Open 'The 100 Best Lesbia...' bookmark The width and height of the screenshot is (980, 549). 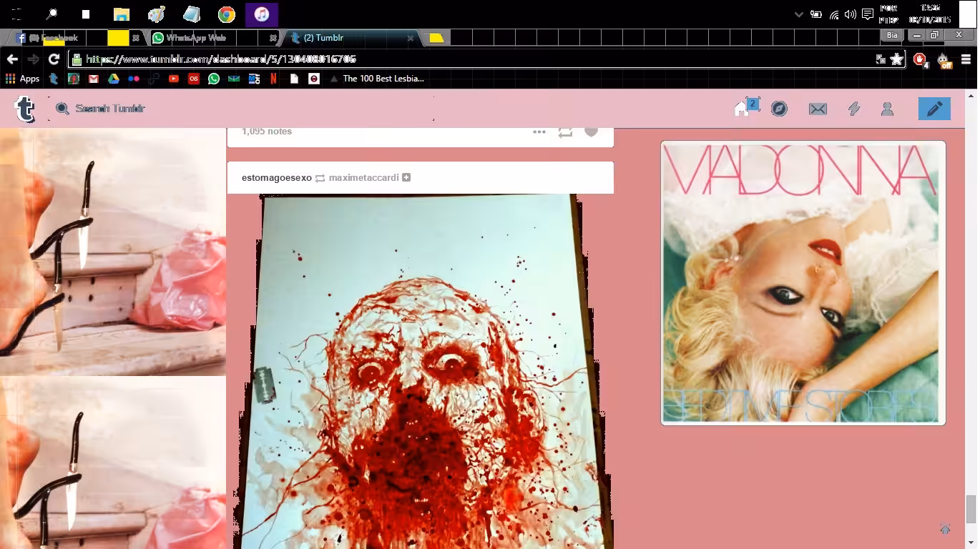pos(376,79)
